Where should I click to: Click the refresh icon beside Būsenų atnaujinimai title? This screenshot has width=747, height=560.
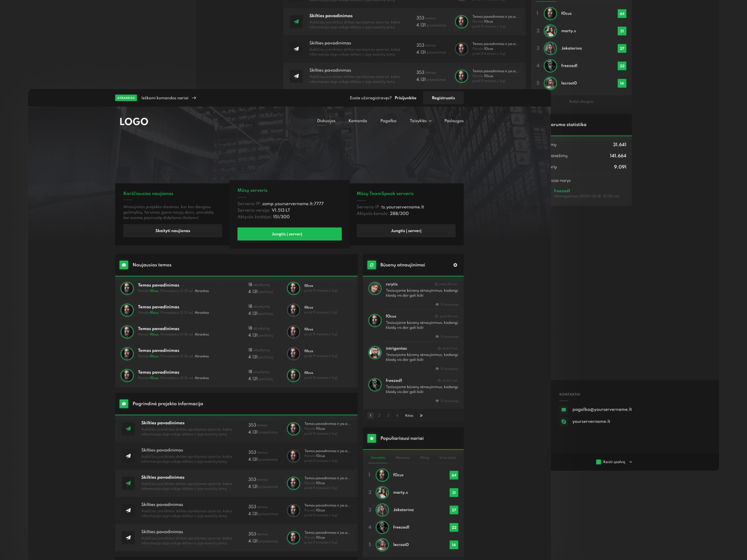point(372,265)
